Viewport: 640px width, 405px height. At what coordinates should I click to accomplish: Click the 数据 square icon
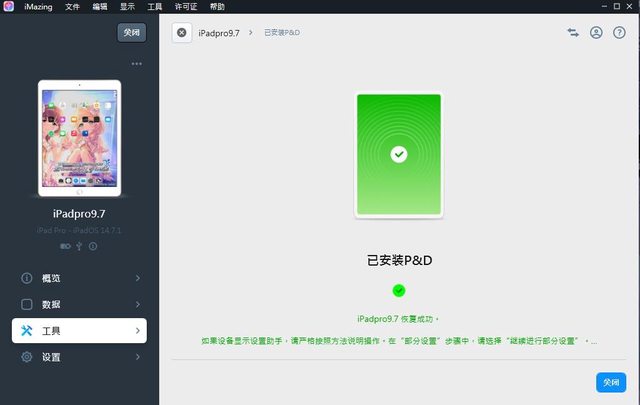click(x=27, y=304)
